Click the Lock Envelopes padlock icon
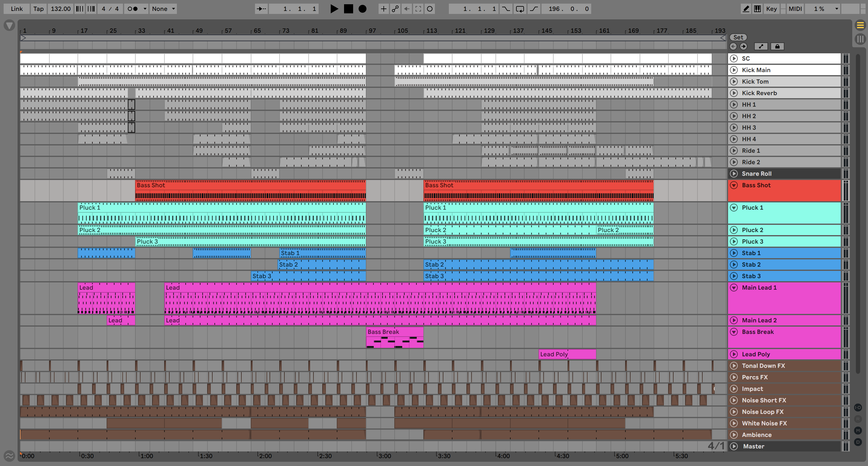Viewport: 868px width, 466px height. (x=777, y=47)
